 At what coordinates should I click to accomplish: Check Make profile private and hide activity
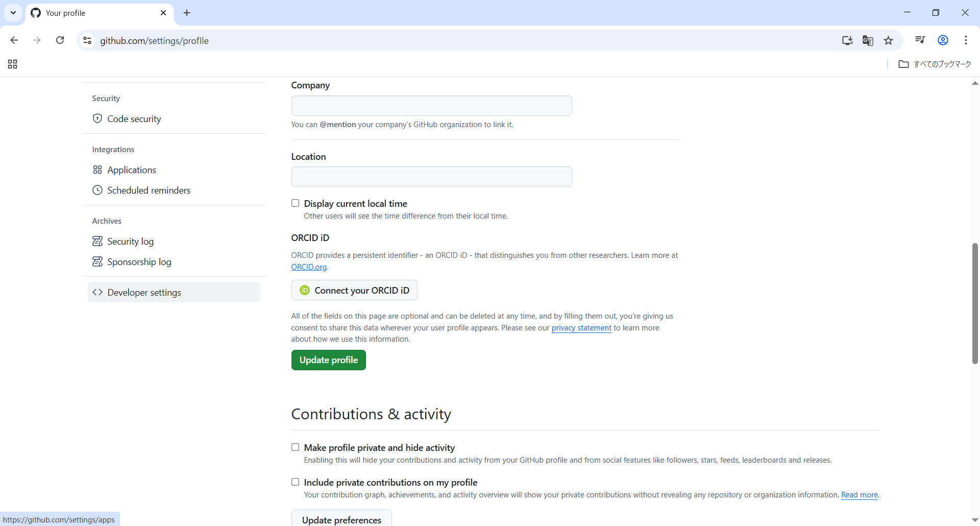click(x=295, y=447)
